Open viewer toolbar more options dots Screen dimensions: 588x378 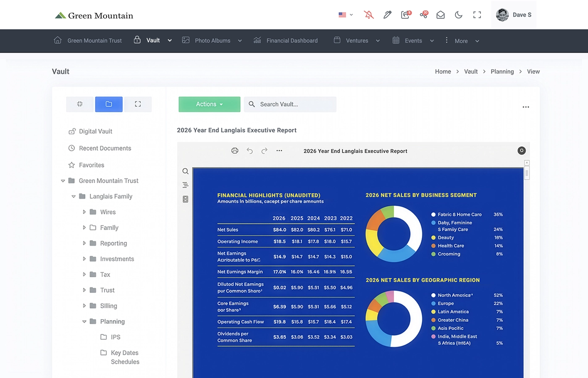[x=279, y=151]
